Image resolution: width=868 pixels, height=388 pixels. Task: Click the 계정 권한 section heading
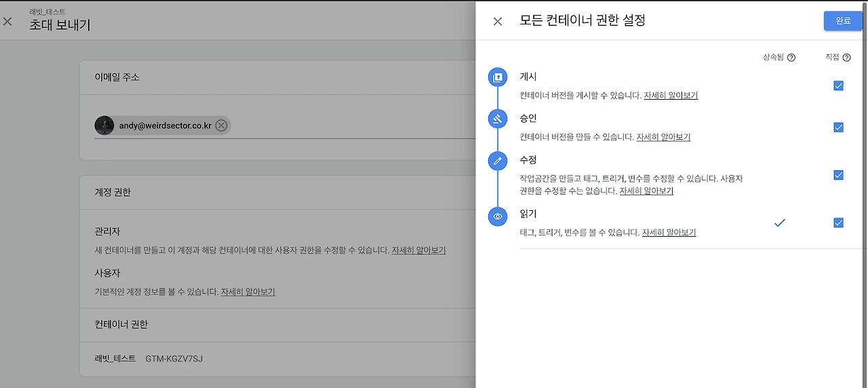(x=113, y=193)
